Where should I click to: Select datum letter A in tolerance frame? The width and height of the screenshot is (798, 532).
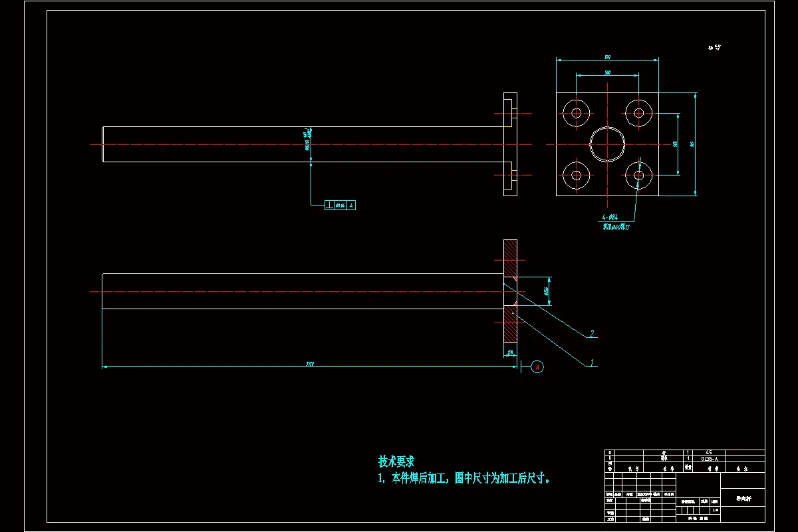point(351,205)
